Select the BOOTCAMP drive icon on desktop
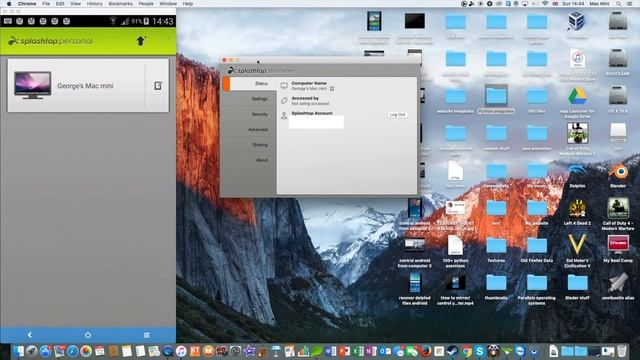The image size is (640, 360). 618,59
